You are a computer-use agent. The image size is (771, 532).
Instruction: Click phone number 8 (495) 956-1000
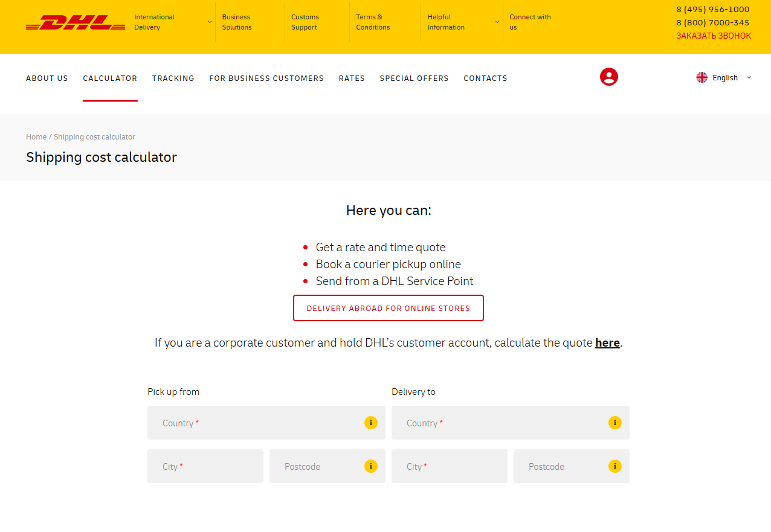click(713, 9)
